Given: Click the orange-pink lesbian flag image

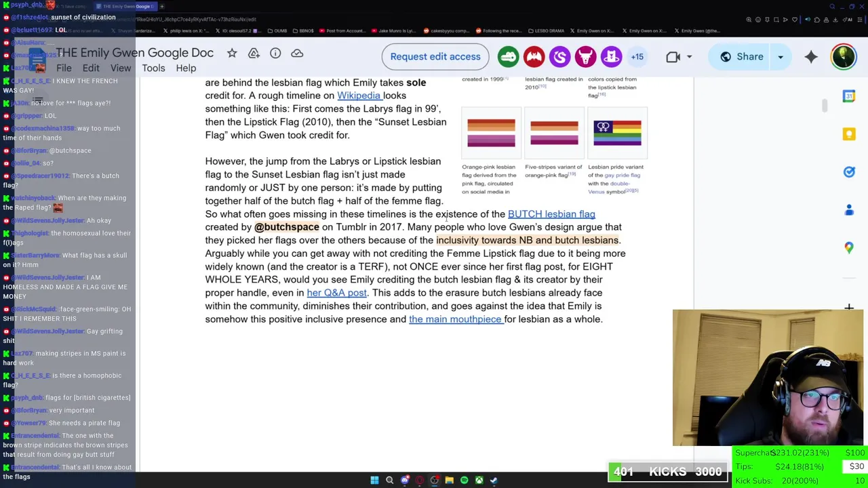Looking at the screenshot, I should (491, 133).
